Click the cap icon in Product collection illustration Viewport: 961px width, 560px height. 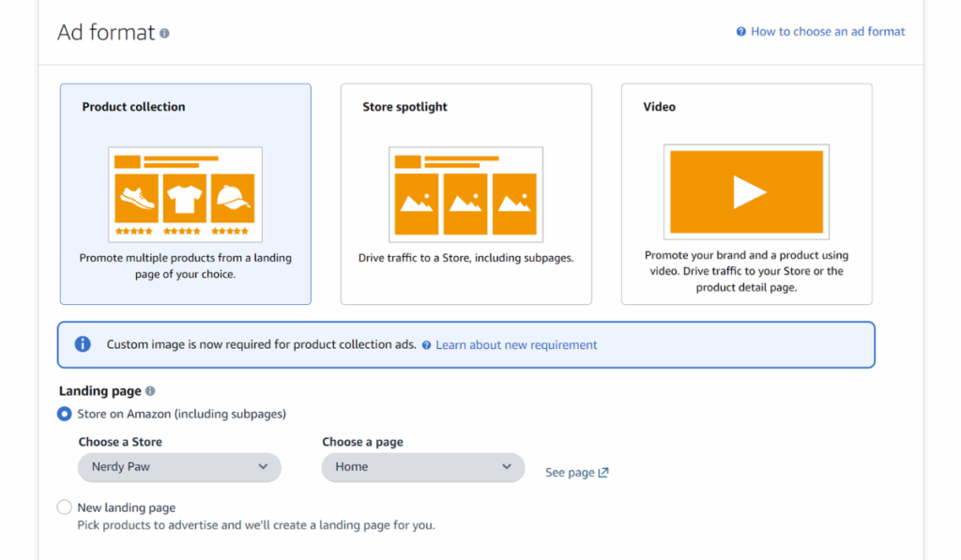232,197
